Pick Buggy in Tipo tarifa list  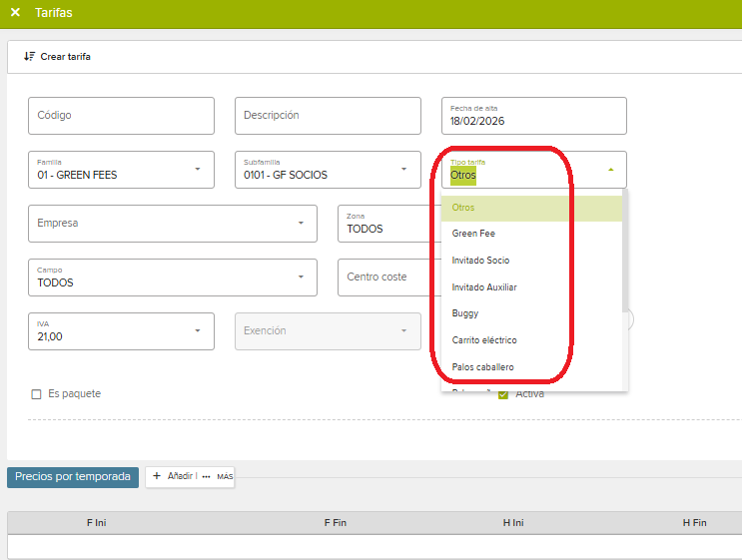465,313
